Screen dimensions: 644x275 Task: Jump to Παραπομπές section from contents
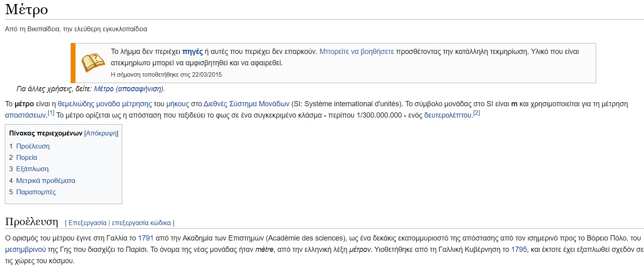click(36, 192)
